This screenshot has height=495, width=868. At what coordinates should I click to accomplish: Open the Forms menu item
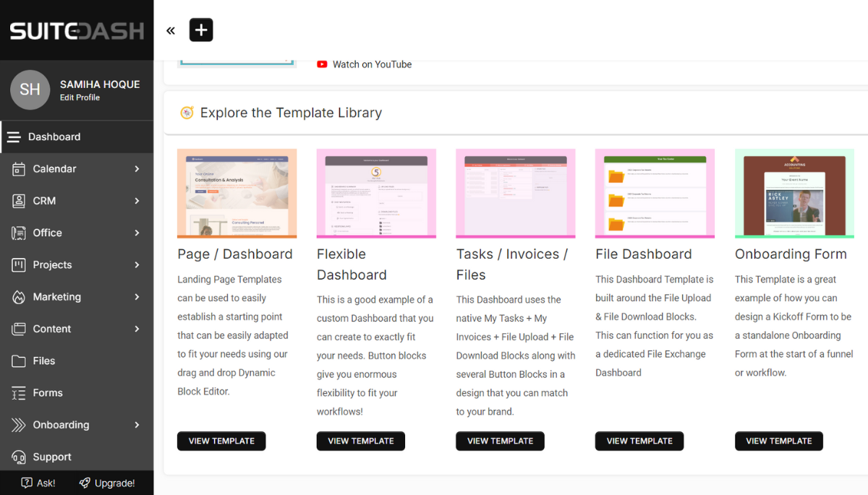(48, 393)
